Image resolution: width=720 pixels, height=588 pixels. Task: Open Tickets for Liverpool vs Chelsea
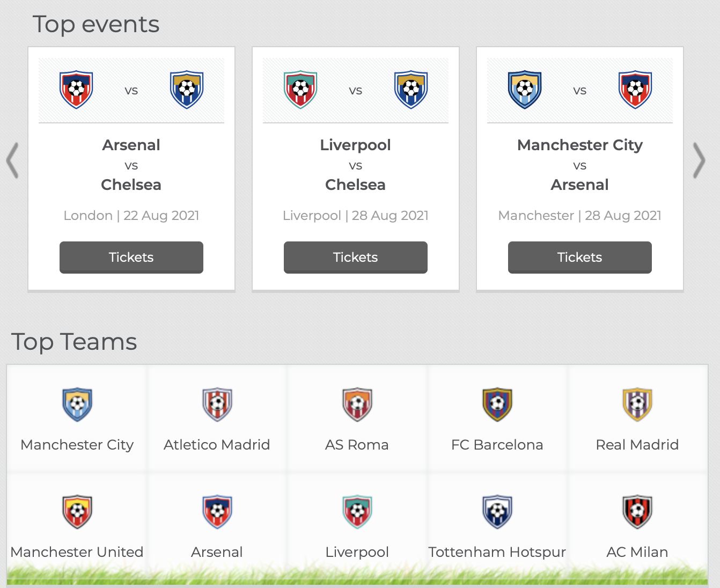pyautogui.click(x=356, y=258)
